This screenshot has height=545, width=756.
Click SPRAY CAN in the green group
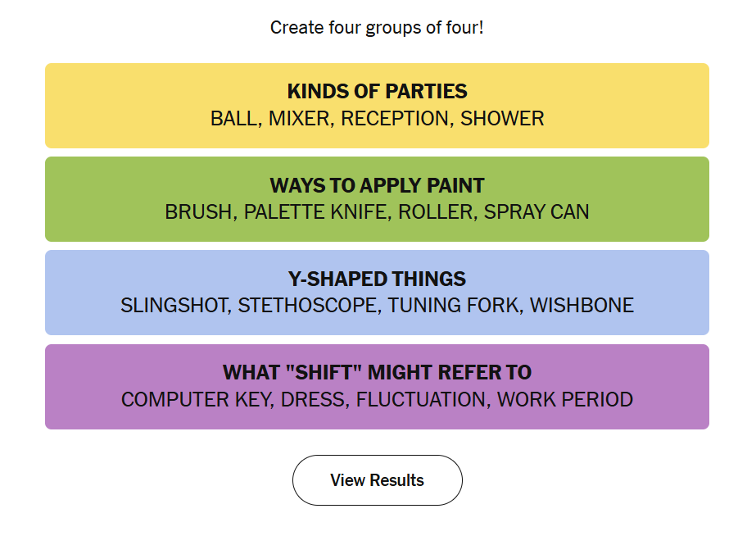click(x=536, y=212)
